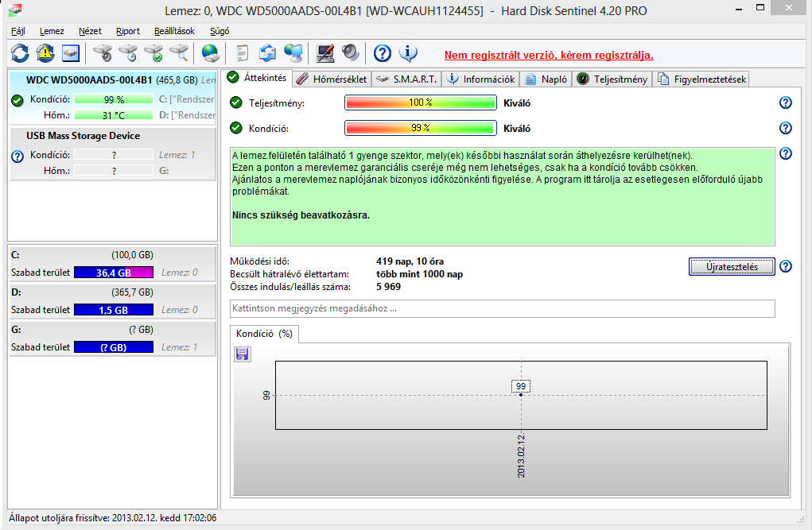Maximize the Hard Disk Sentinel window
The width and height of the screenshot is (812, 530).
[760, 8]
